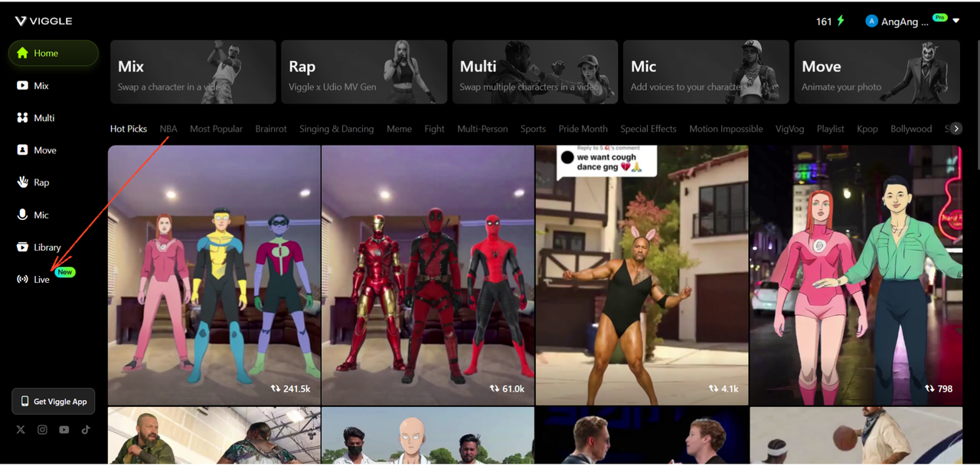Switch to the Most Popular tab
Viewport: 980px width, 466px height.
coord(216,129)
